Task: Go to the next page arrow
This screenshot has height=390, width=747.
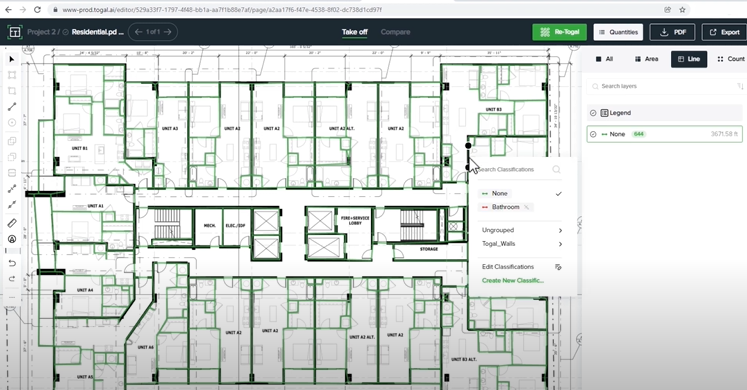Action: pyautogui.click(x=168, y=32)
